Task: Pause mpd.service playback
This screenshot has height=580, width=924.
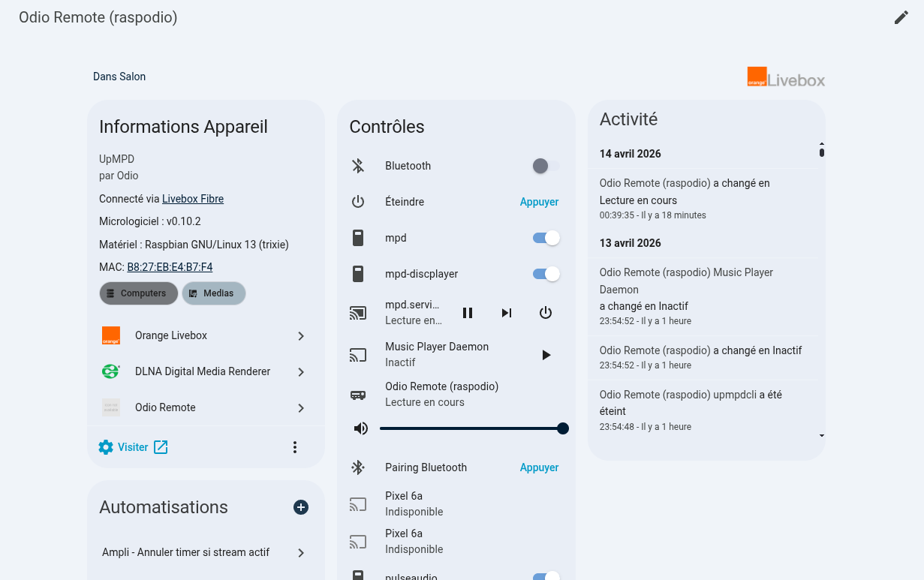Action: 468,313
